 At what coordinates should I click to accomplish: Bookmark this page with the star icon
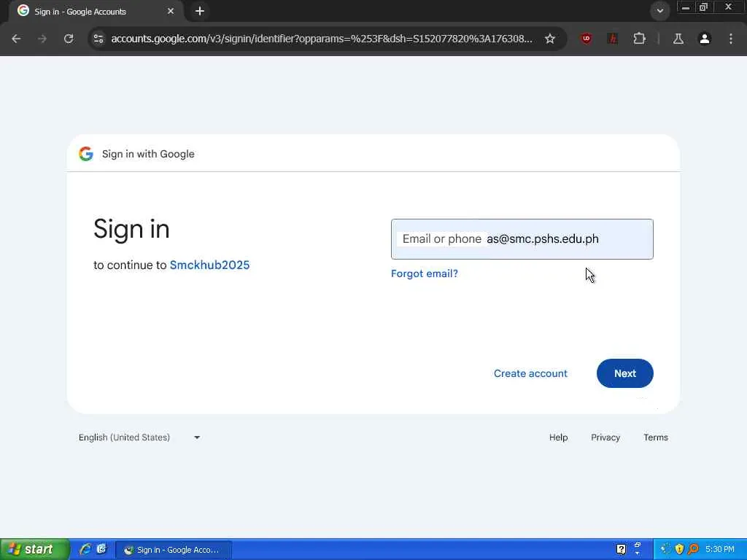[x=550, y=39]
